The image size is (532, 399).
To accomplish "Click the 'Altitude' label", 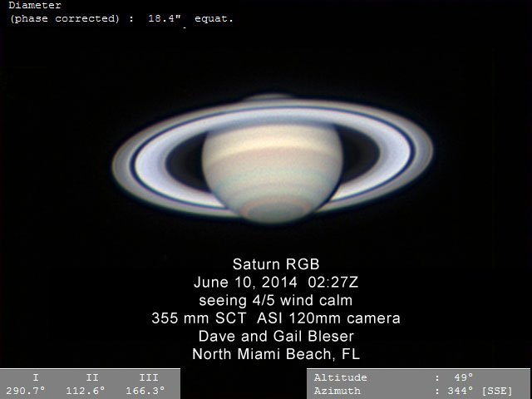I will (340, 377).
